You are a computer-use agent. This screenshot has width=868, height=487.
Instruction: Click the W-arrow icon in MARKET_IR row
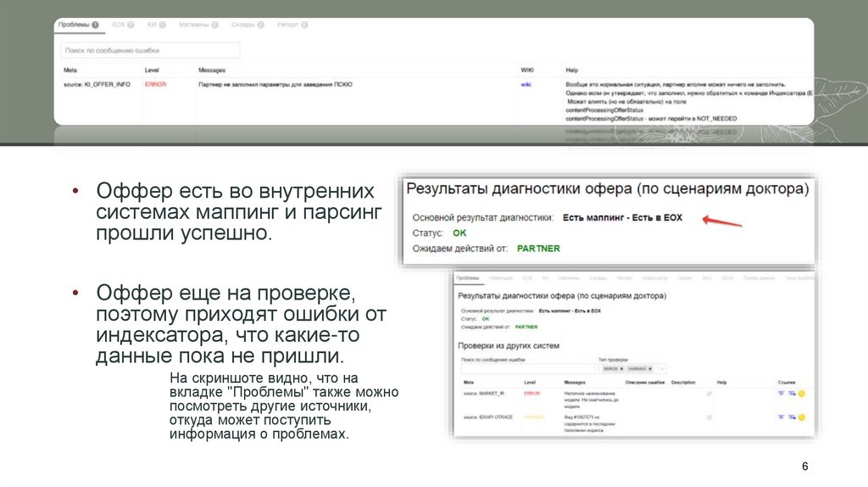(791, 394)
